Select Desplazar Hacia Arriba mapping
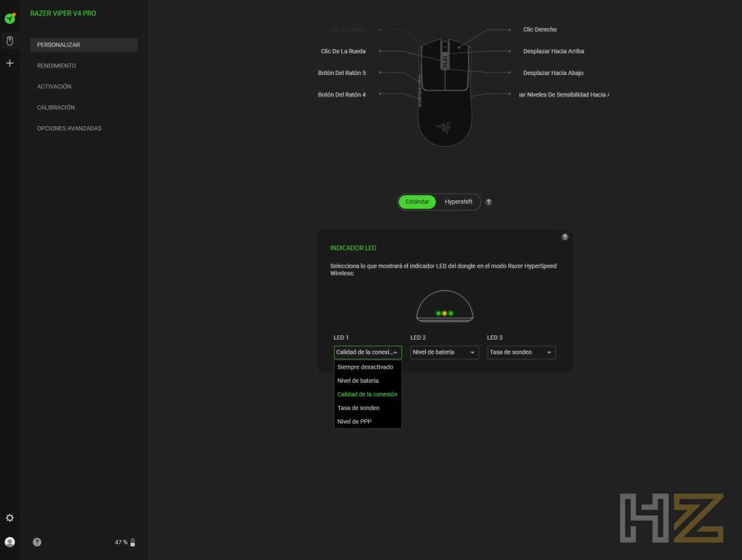Screen dimensions: 742x560 (554, 51)
